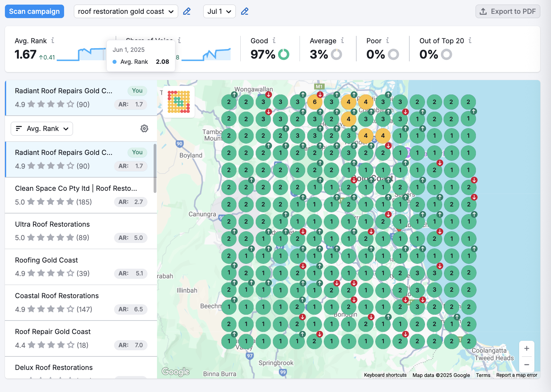Click the info icon beside Out of Top 20
The image size is (551, 392).
point(470,40)
